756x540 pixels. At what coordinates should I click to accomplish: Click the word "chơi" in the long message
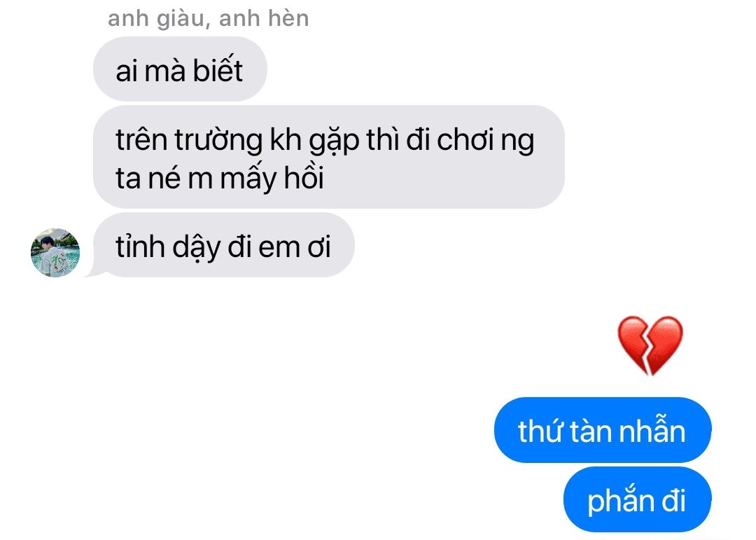pyautogui.click(x=465, y=141)
